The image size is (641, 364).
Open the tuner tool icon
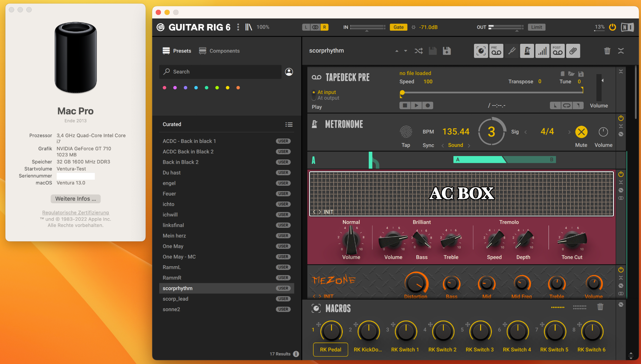point(512,51)
